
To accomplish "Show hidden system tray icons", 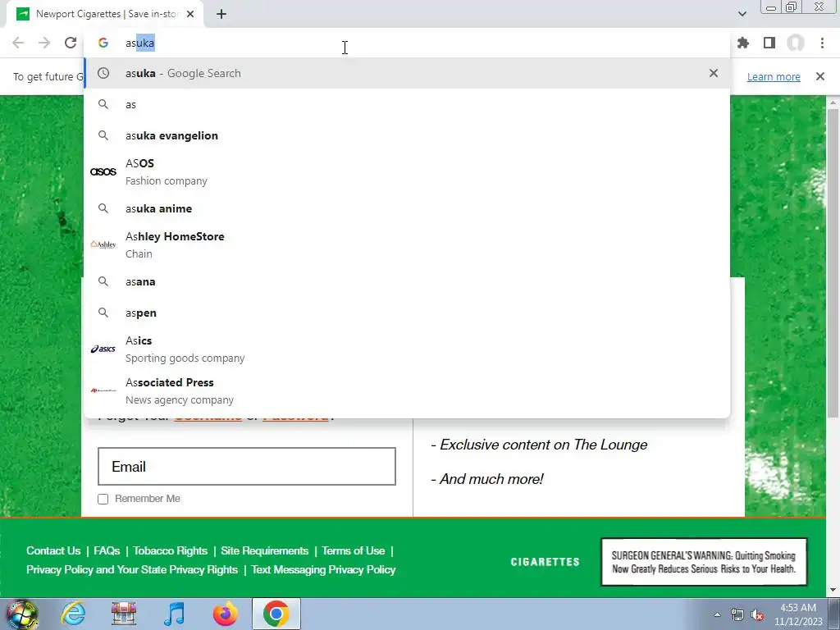I will (x=717, y=614).
